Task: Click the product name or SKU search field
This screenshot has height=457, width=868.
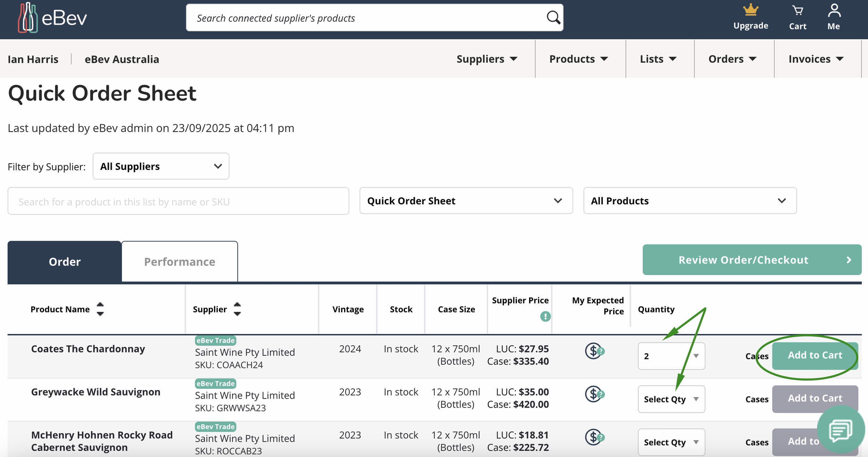Action: [178, 202]
